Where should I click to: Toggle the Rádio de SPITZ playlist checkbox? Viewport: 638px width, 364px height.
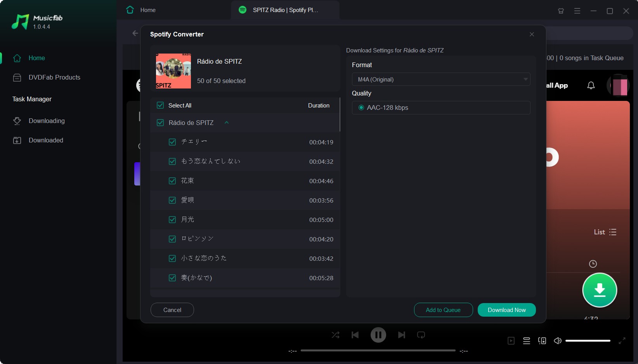[160, 123]
